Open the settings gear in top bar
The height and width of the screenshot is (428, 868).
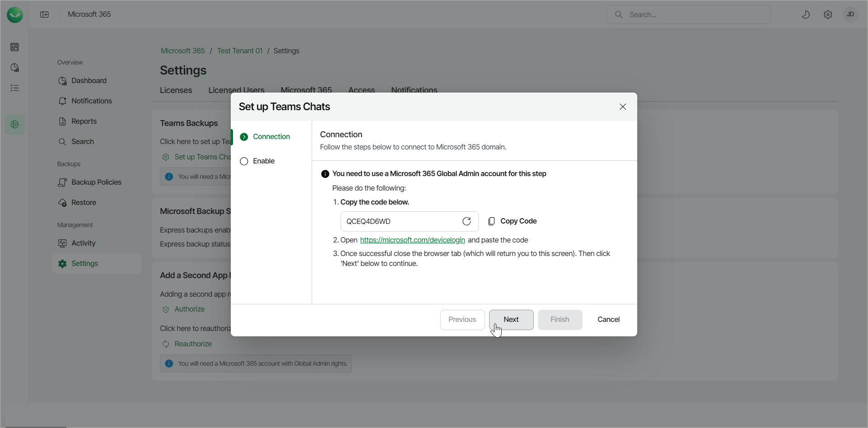point(828,14)
